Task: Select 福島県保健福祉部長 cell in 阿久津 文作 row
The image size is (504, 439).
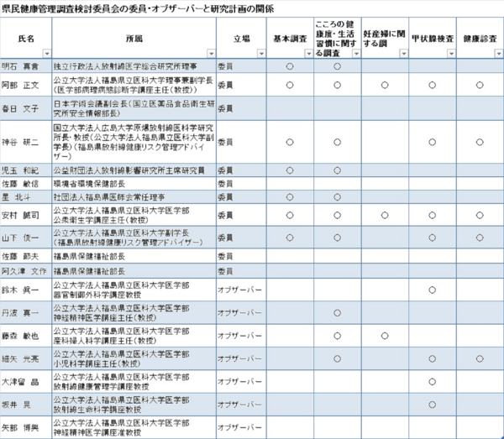Action: pyautogui.click(x=134, y=271)
